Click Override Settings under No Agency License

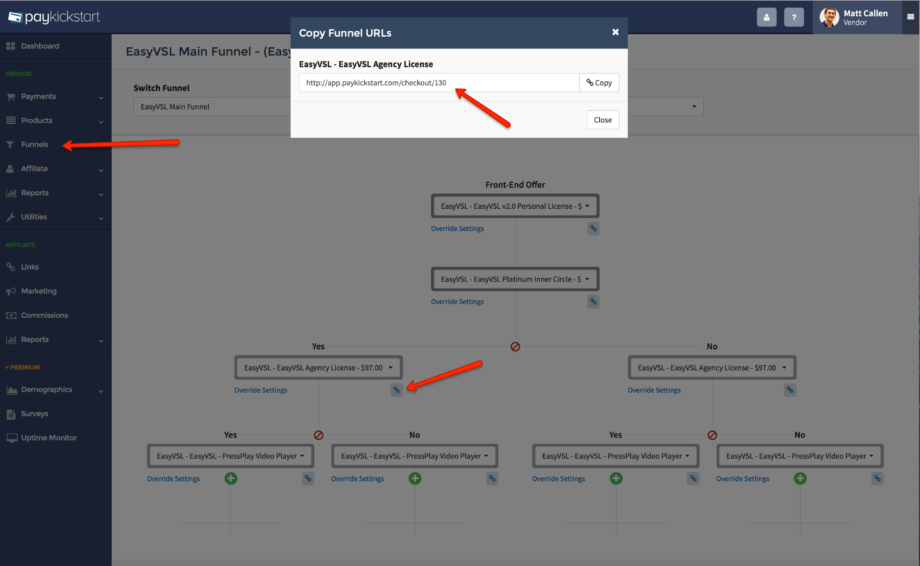pyautogui.click(x=654, y=390)
